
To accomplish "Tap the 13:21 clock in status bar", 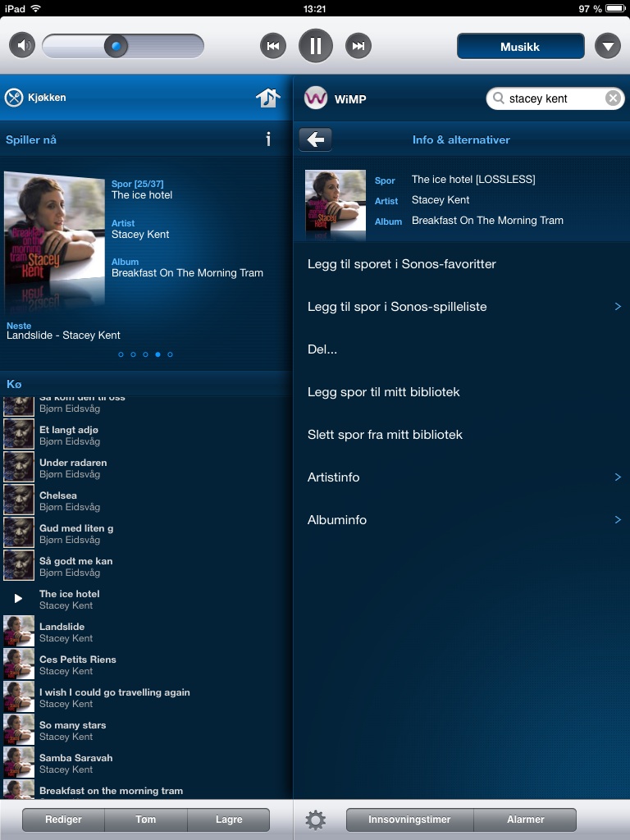I will [314, 8].
